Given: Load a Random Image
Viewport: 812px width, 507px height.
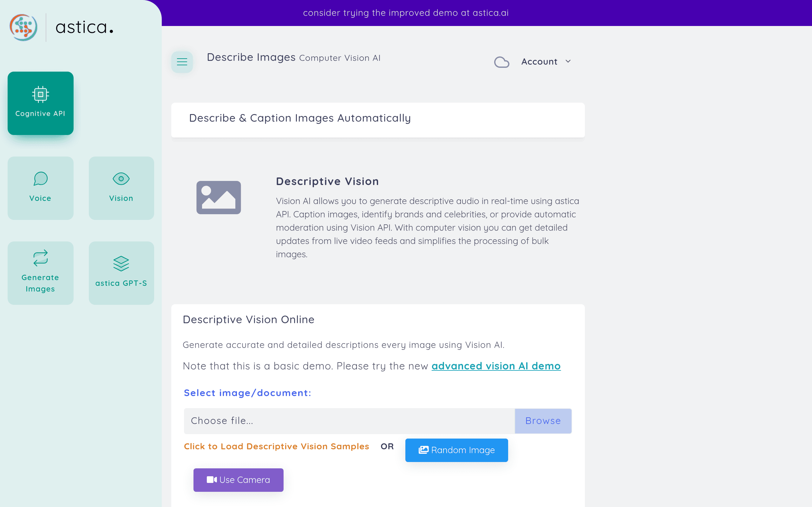Looking at the screenshot, I should [x=456, y=450].
